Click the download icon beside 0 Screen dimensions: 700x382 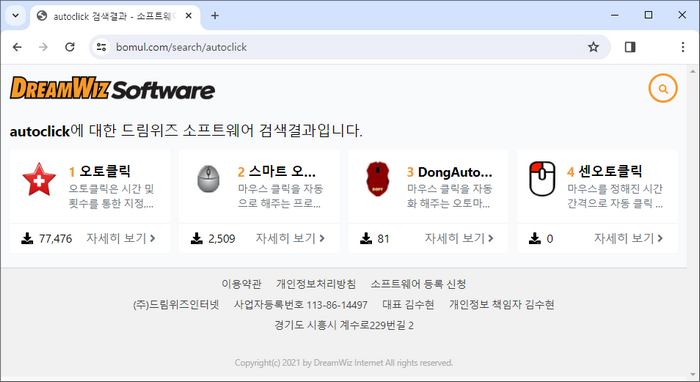[x=535, y=238]
